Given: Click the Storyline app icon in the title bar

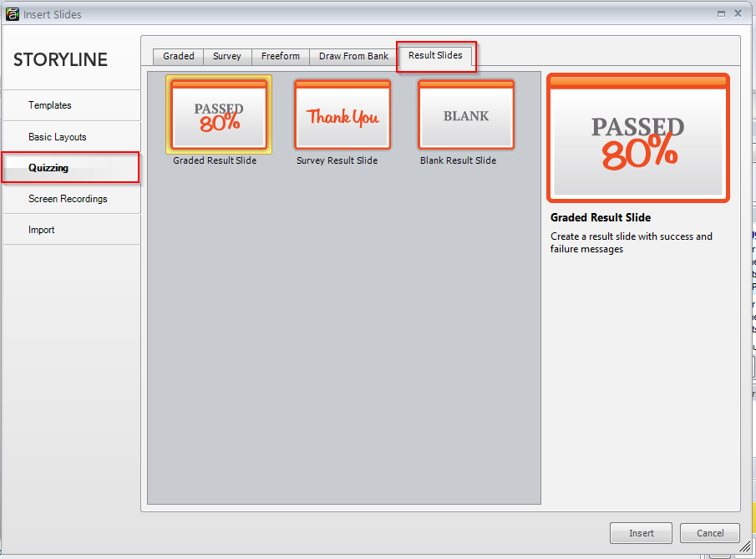Looking at the screenshot, I should 12,13.
